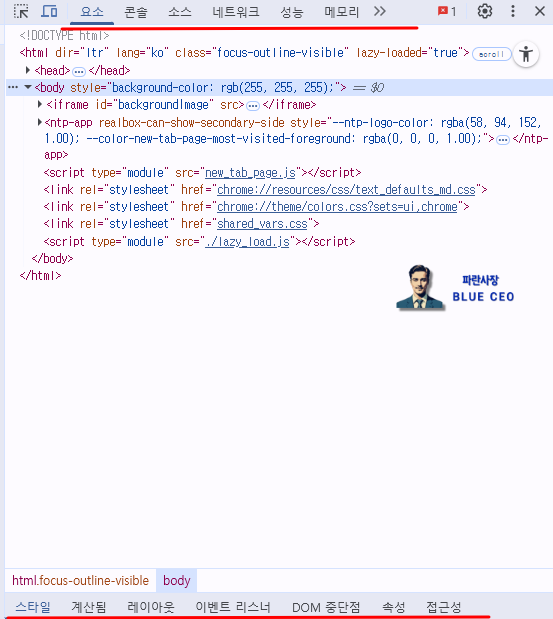Open the 소스 tab

(180, 12)
